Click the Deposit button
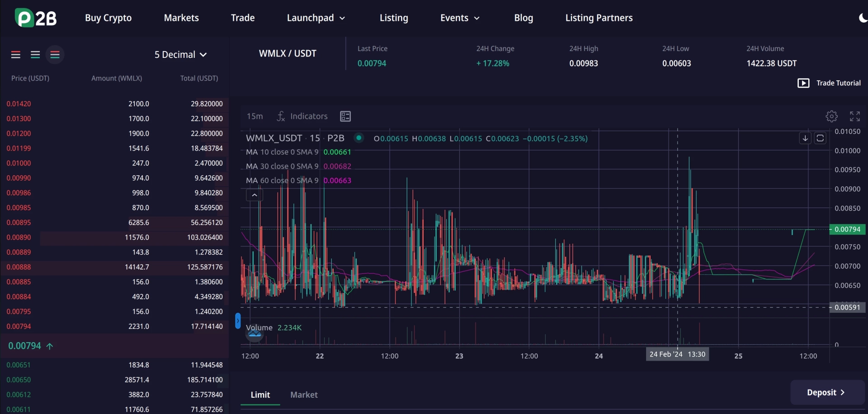Screen dimensions: 868x414 (x=826, y=392)
